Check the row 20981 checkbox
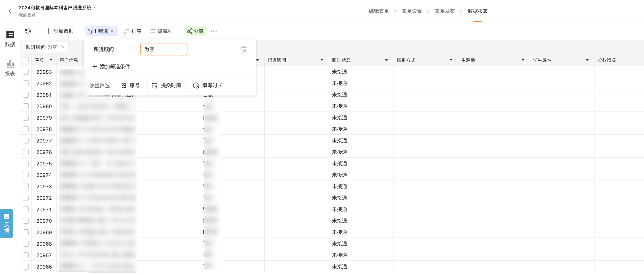The height and width of the screenshot is (275, 644). [x=26, y=95]
